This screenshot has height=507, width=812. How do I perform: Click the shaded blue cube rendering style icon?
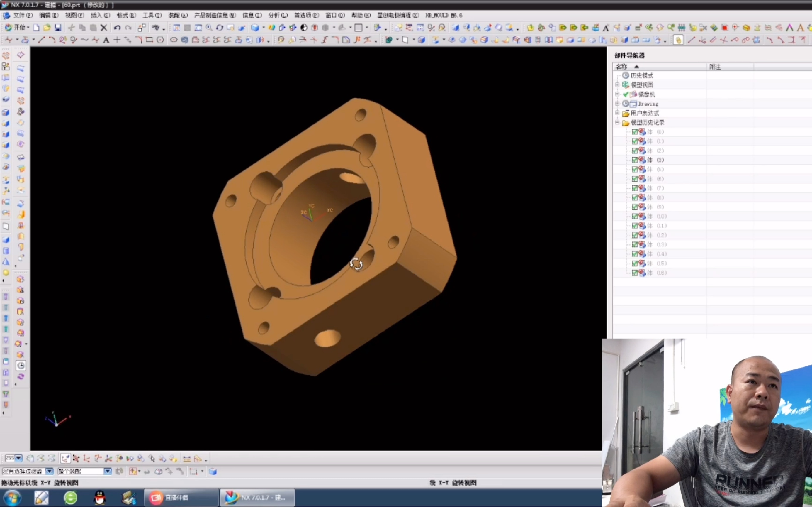coord(255,28)
